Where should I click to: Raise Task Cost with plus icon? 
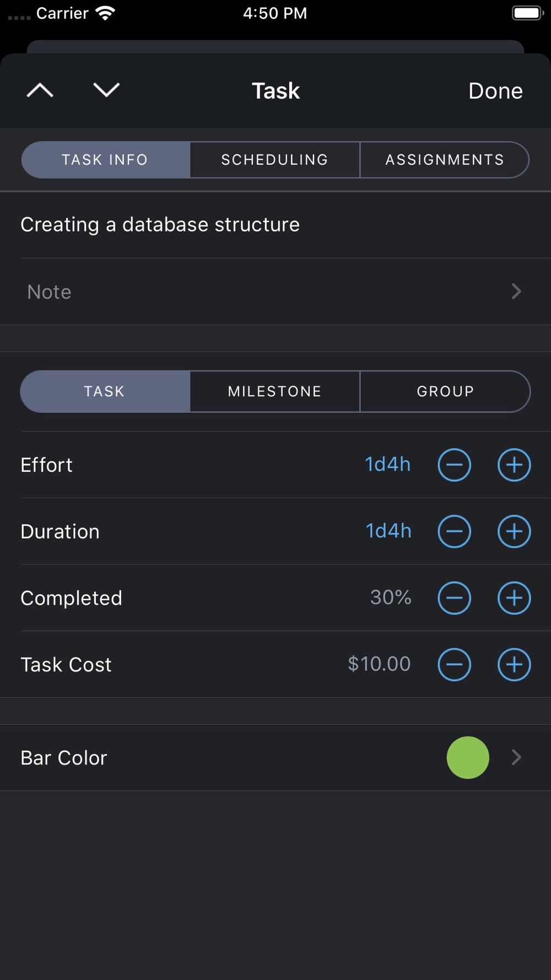[514, 664]
